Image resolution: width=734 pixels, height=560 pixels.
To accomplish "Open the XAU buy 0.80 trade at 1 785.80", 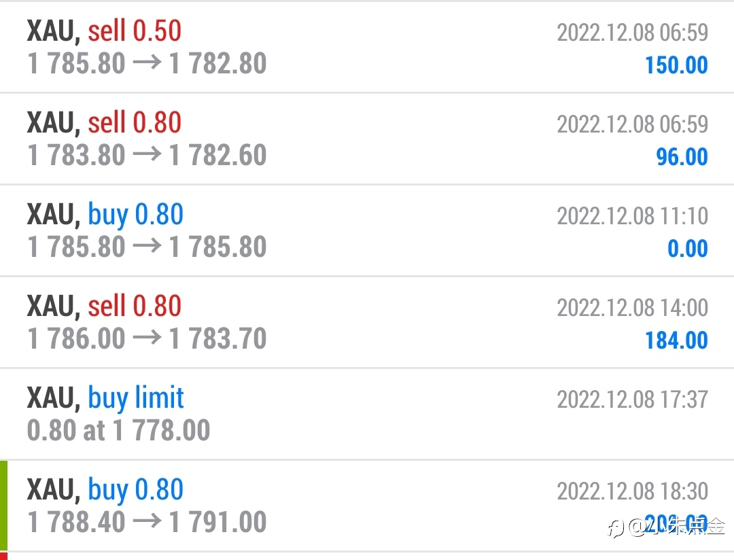I will 367,230.
